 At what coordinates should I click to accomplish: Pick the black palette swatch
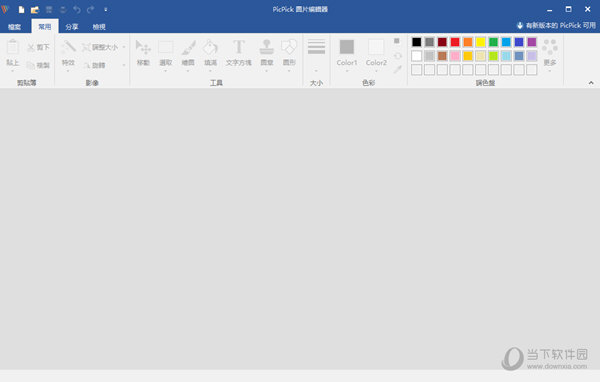(417, 42)
